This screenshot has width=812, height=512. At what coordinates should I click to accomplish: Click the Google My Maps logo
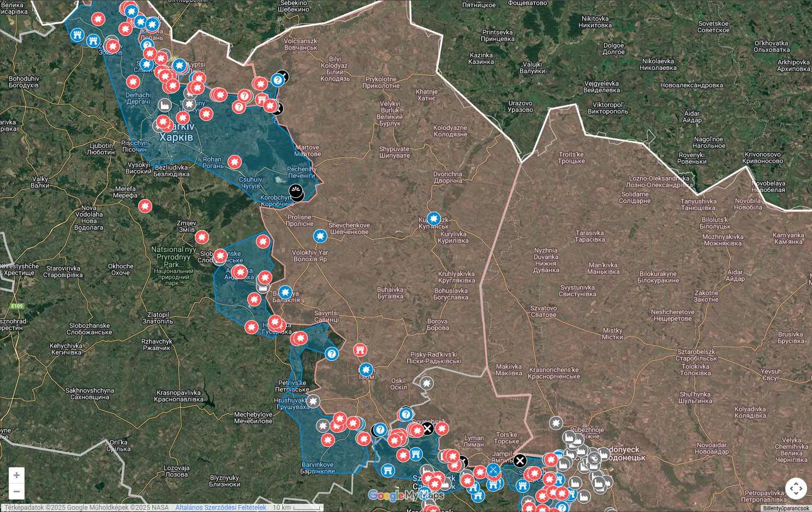click(x=405, y=495)
